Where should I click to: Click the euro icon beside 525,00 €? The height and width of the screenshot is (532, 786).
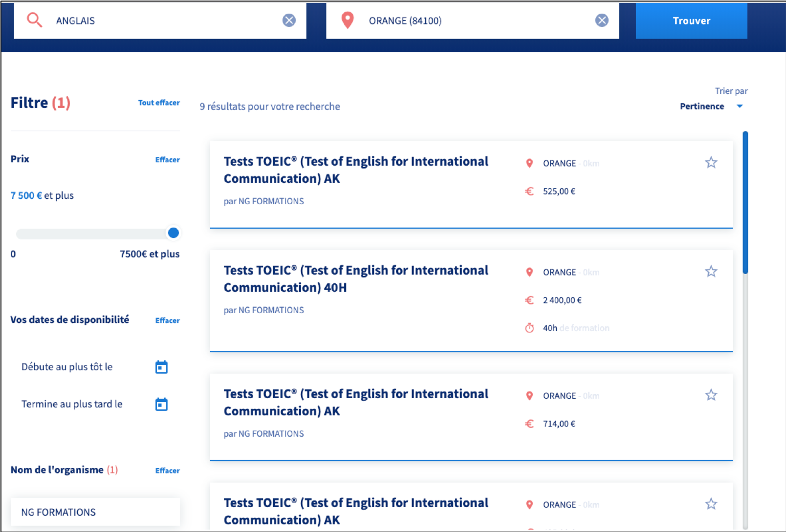tap(529, 192)
